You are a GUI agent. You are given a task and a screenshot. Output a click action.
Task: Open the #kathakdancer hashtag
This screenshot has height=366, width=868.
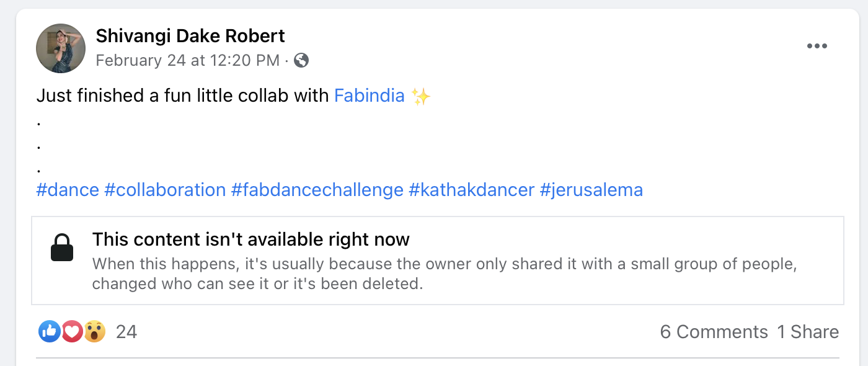(x=472, y=190)
